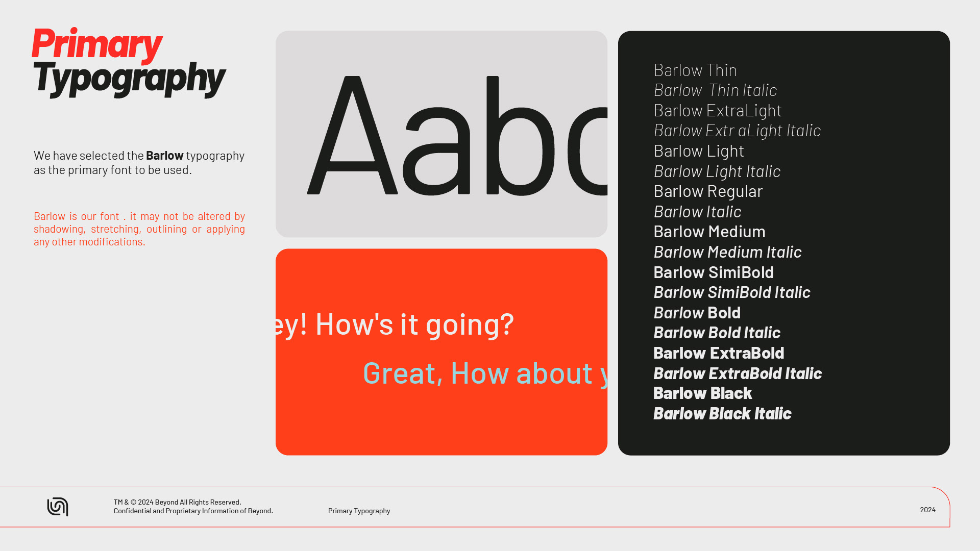Select the Barlow SimiBold font sample
The height and width of the screenshot is (551, 980).
tap(713, 272)
